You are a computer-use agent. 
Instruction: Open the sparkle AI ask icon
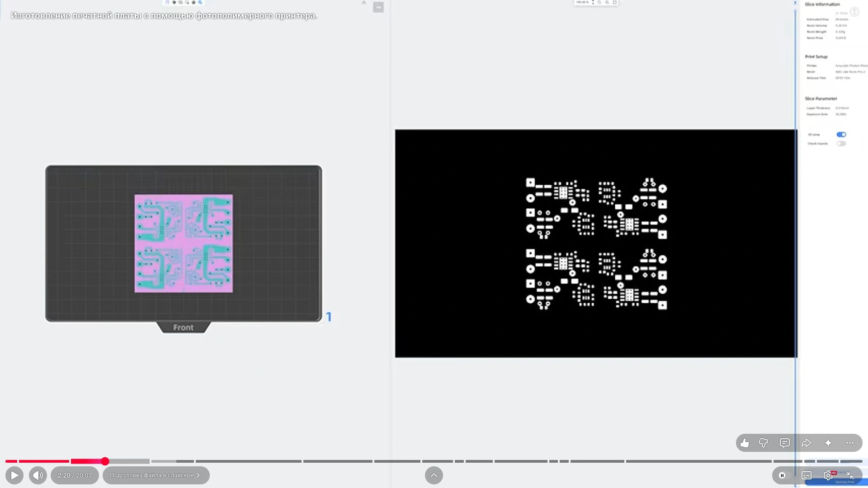click(x=828, y=443)
